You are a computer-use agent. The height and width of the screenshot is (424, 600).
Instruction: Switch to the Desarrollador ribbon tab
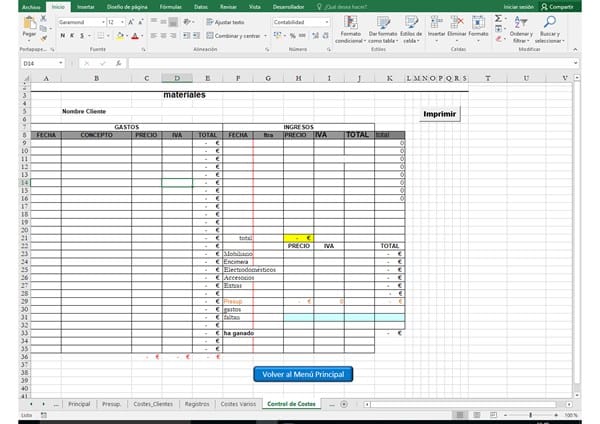pyautogui.click(x=289, y=7)
